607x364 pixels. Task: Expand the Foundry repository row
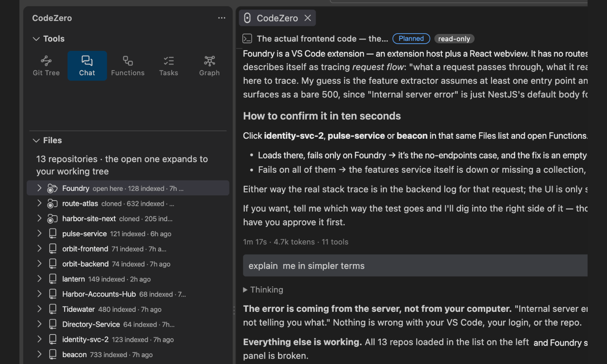click(39, 188)
